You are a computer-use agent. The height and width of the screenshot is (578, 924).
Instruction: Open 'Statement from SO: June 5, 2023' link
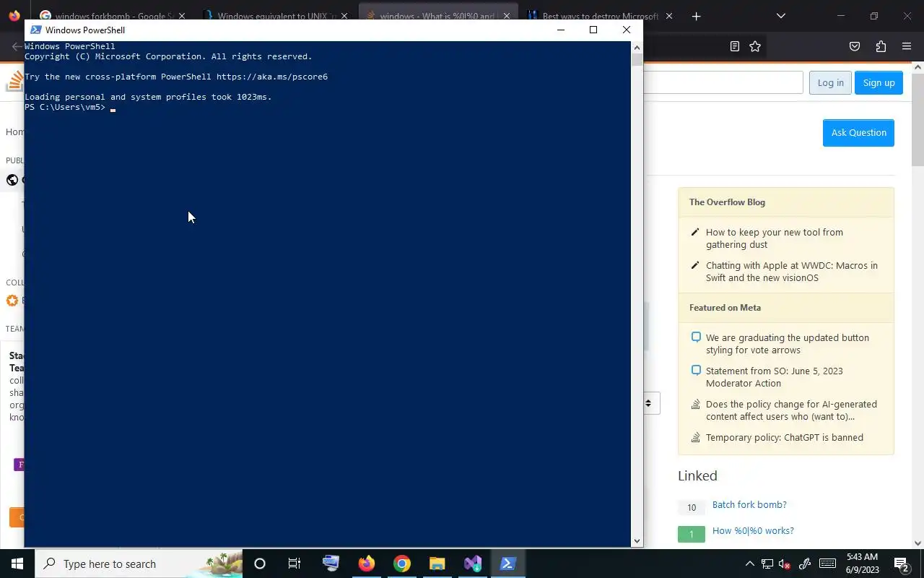tap(774, 377)
